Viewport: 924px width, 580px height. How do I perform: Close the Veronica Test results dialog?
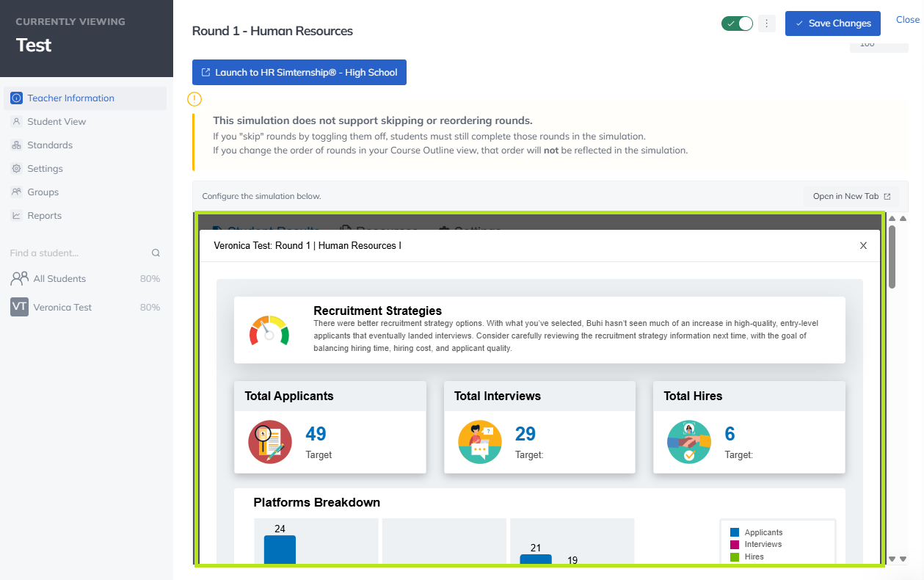863,246
